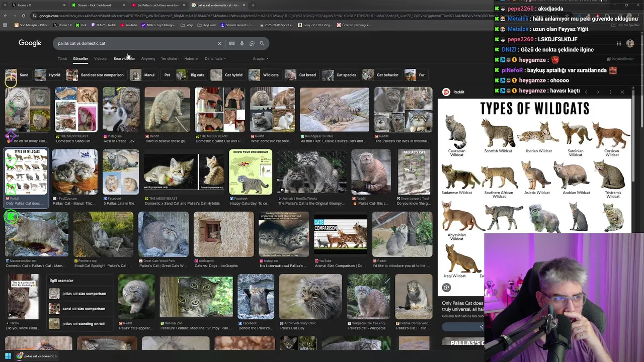Open the Windows Start button
The image size is (644, 362).
(x=8, y=356)
